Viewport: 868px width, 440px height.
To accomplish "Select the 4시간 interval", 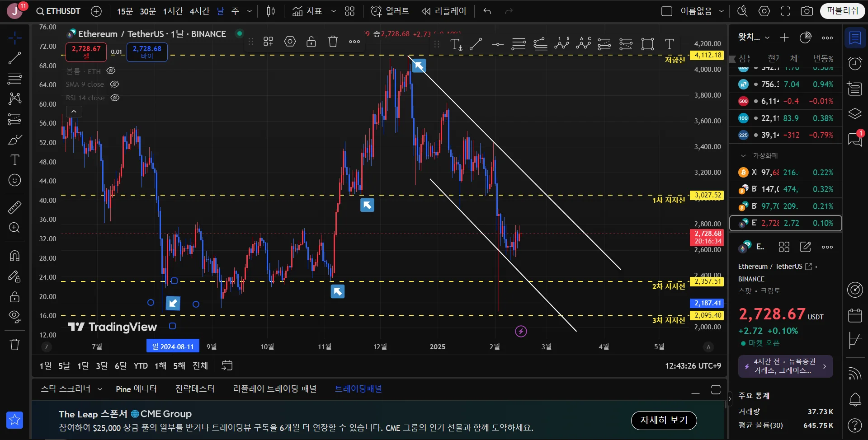I will (199, 11).
